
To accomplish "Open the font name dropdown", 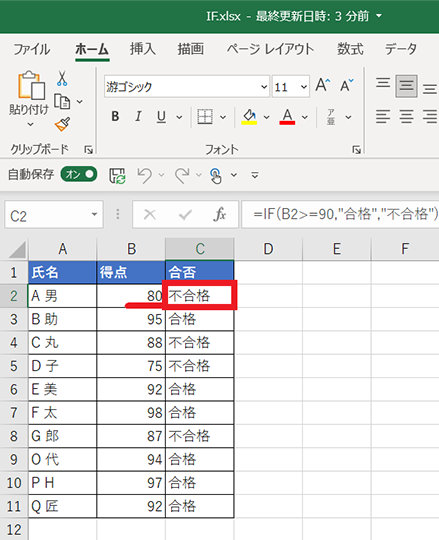I will tap(264, 86).
